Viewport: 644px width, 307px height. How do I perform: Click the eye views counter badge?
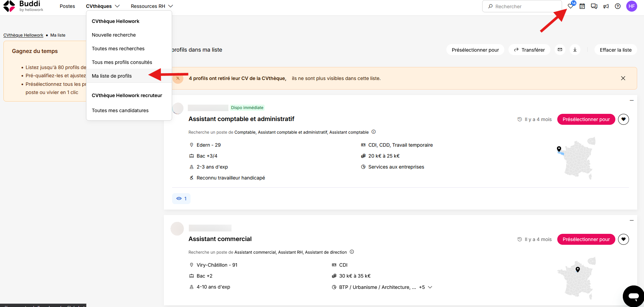181,199
